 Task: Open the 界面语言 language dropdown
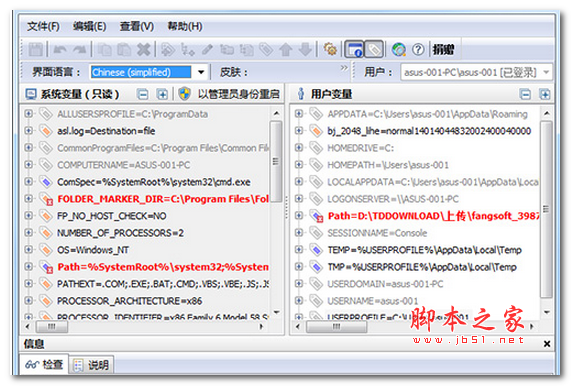[x=201, y=72]
